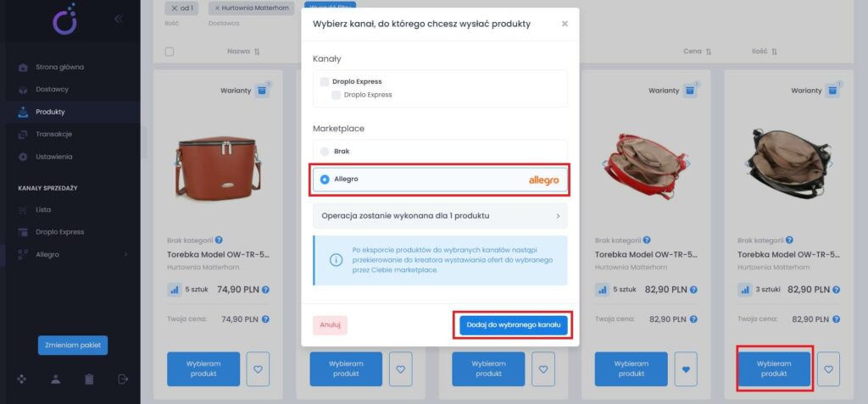Image resolution: width=868 pixels, height=404 pixels.
Task: Click the clipboard icon in sidebar bottom
Action: [89, 379]
